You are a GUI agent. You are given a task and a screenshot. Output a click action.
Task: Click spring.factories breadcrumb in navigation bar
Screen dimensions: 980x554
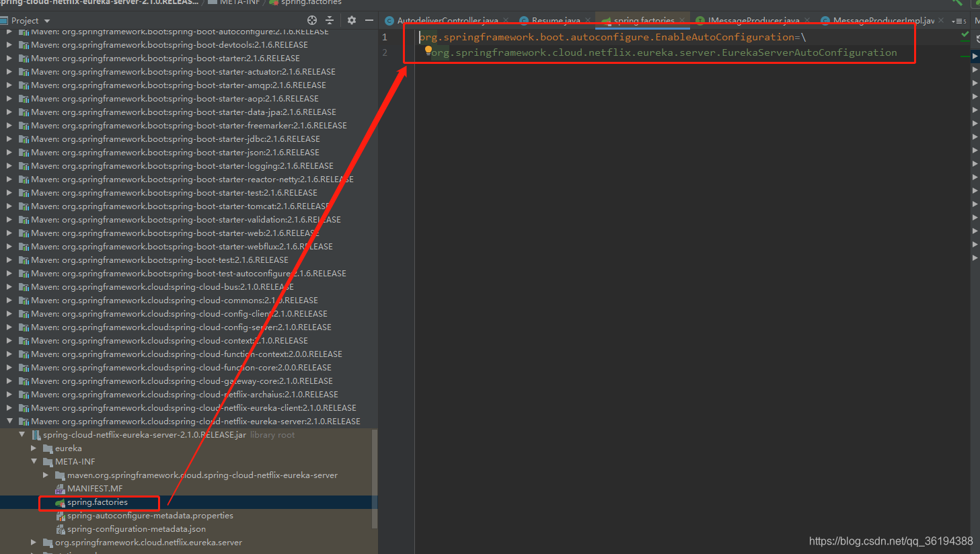[311, 3]
